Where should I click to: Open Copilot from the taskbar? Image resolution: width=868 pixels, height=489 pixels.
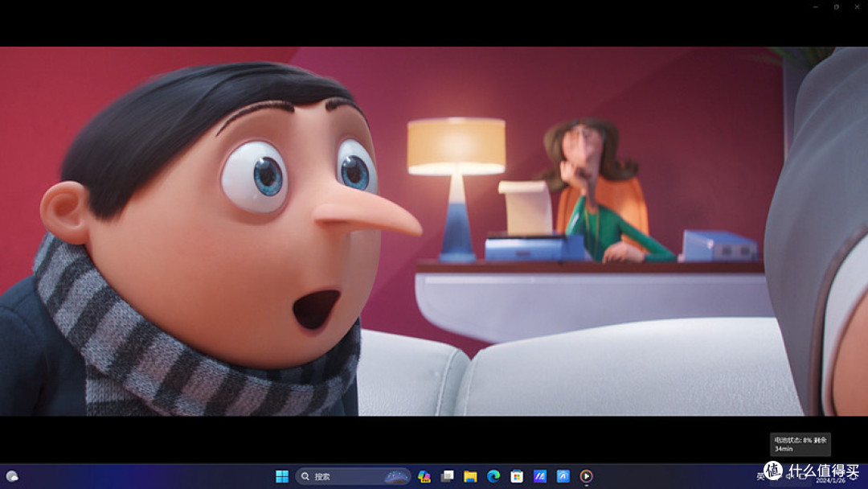[424, 476]
